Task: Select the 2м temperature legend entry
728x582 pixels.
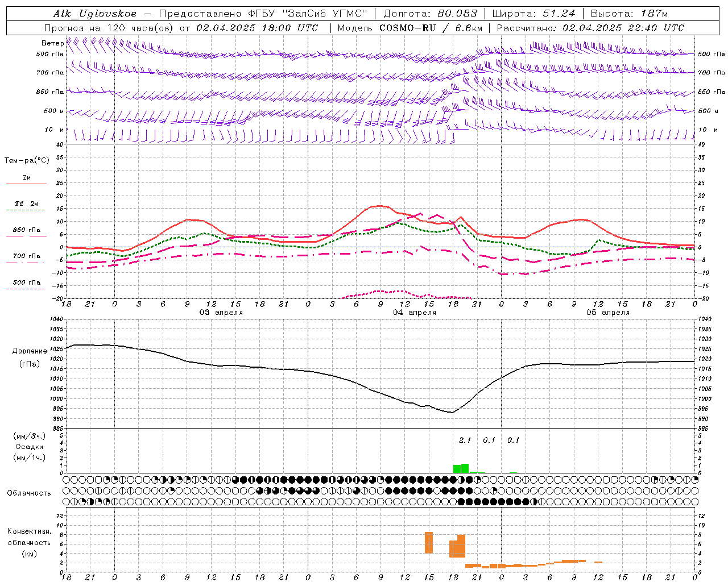Action: pos(26,178)
